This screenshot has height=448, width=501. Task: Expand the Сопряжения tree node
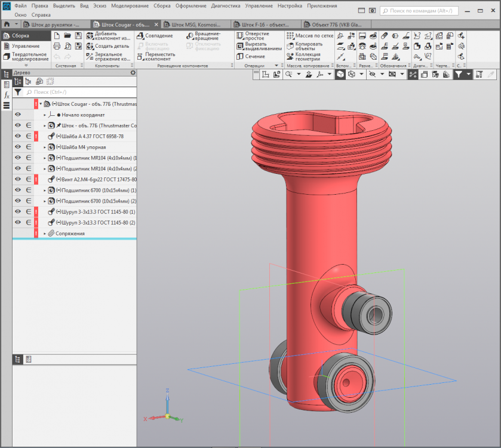click(x=45, y=234)
